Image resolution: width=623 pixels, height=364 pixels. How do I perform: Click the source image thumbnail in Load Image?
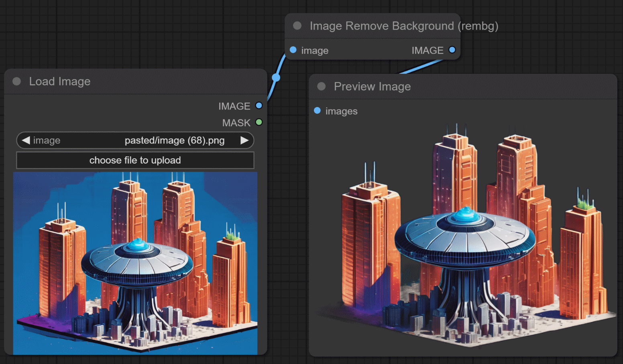135,263
